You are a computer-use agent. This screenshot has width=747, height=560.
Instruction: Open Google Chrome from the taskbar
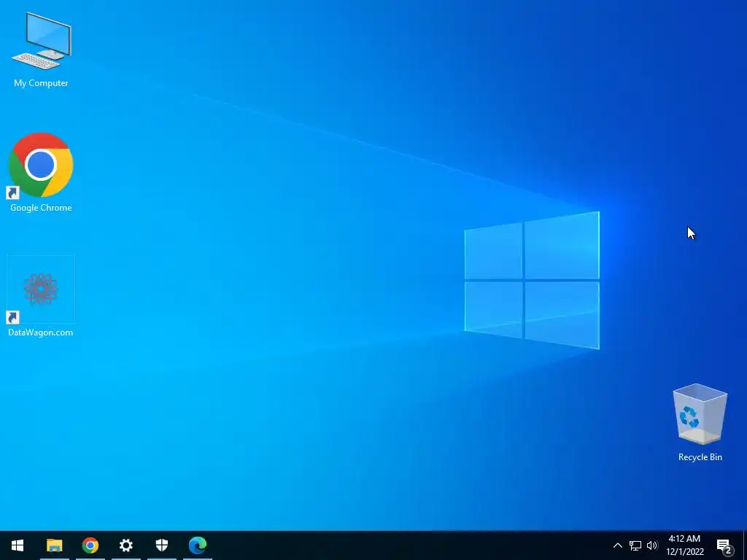90,545
